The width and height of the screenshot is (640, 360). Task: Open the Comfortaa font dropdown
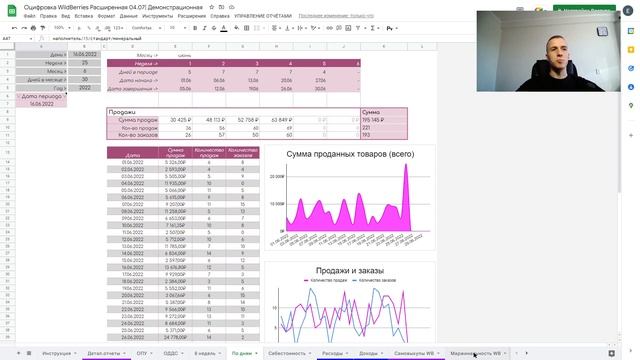(x=146, y=28)
